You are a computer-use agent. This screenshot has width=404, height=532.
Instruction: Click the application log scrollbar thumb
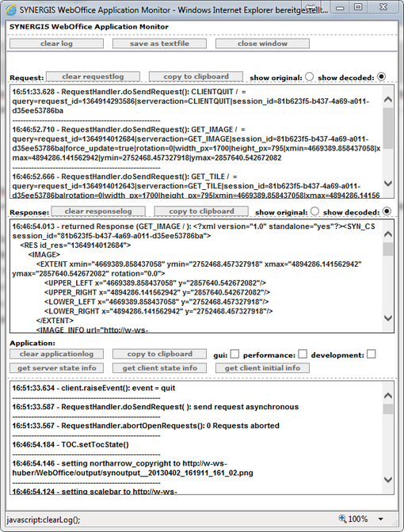click(387, 408)
